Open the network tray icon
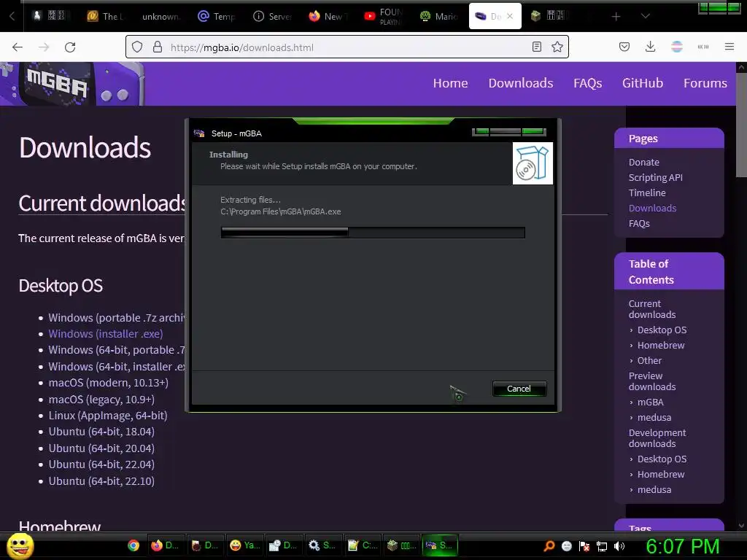 coord(602,546)
